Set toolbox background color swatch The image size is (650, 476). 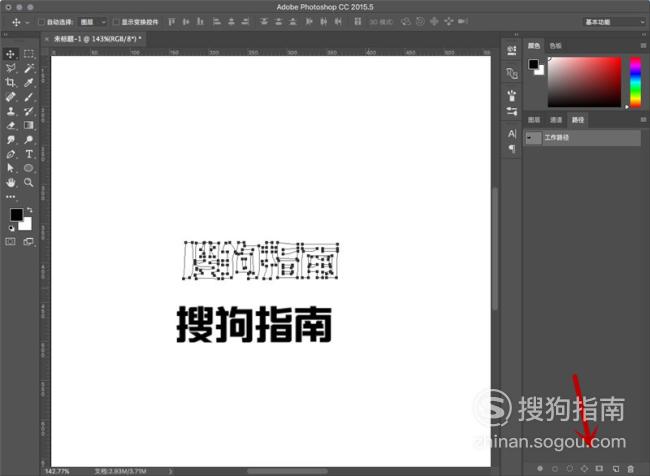(x=27, y=225)
